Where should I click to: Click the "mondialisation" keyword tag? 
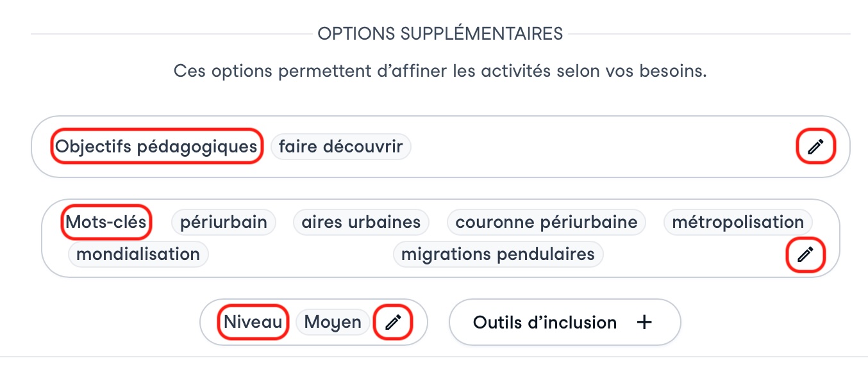[x=138, y=254]
